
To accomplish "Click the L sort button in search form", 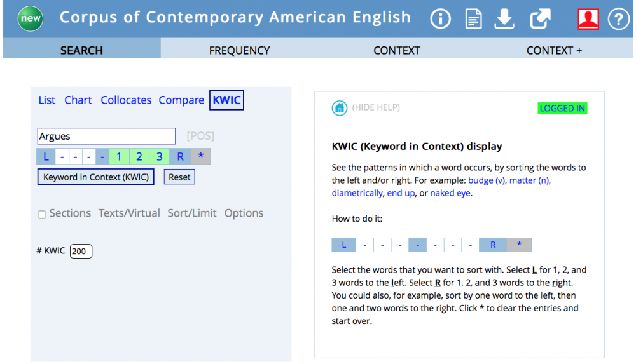I will click(x=46, y=156).
